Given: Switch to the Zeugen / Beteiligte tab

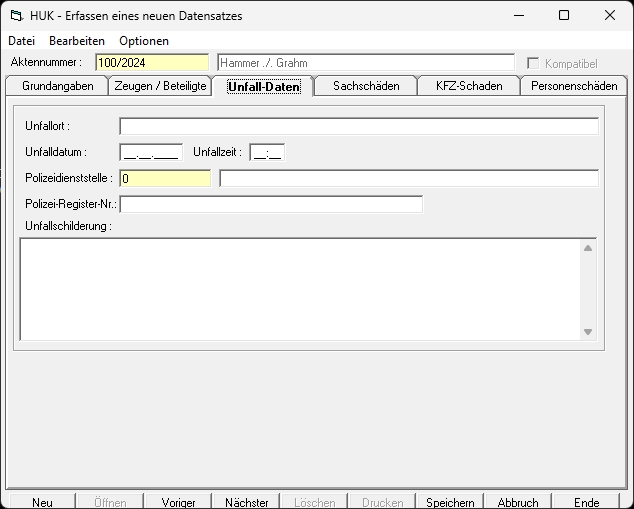Looking at the screenshot, I should coord(161,86).
